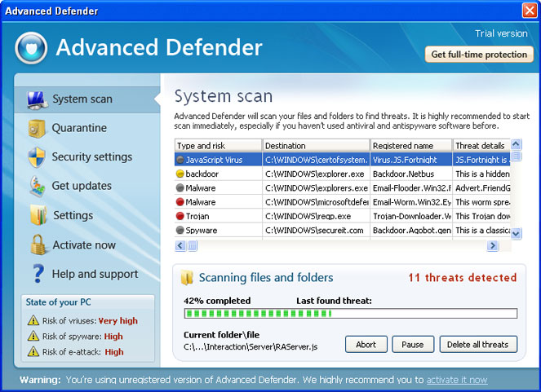Select C:\WINDOWS\regp.exe cell
541x392 pixels.
pos(316,216)
